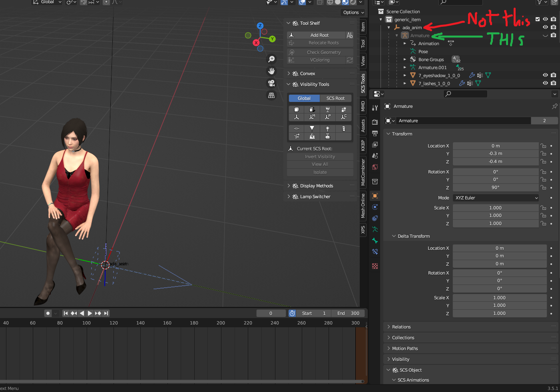
Task: Hide 7_eyeshadow_1_0_0 mesh with eye icon
Action: coord(545,75)
